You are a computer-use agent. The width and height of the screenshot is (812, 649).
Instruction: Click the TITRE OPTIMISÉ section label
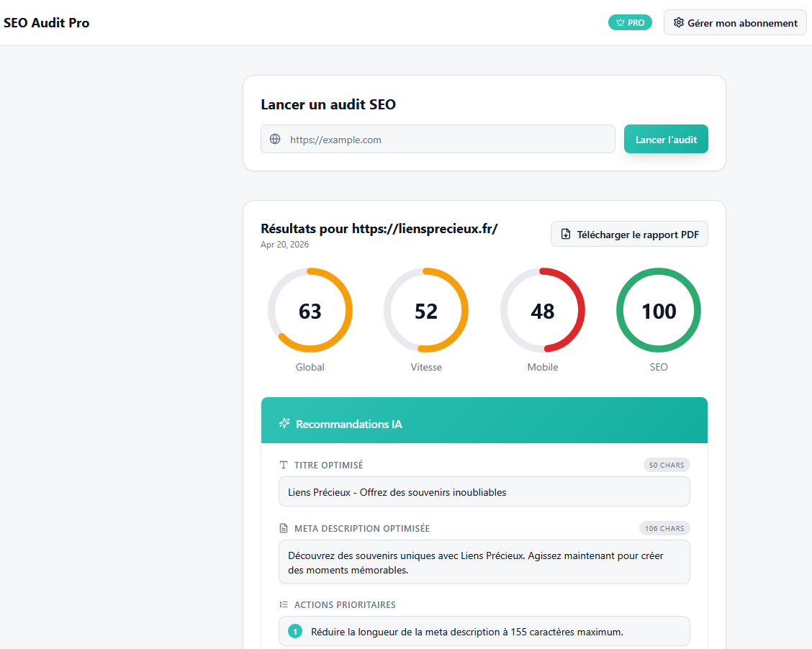pos(328,466)
